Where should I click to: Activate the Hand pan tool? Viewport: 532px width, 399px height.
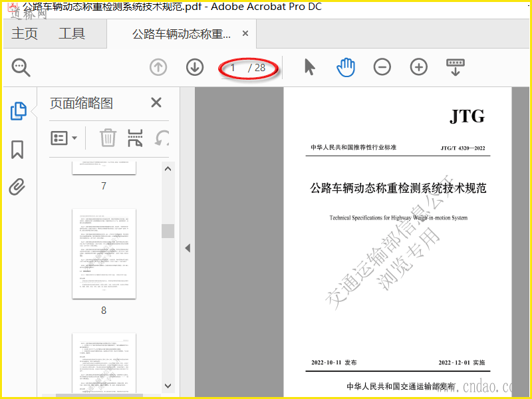click(x=346, y=67)
